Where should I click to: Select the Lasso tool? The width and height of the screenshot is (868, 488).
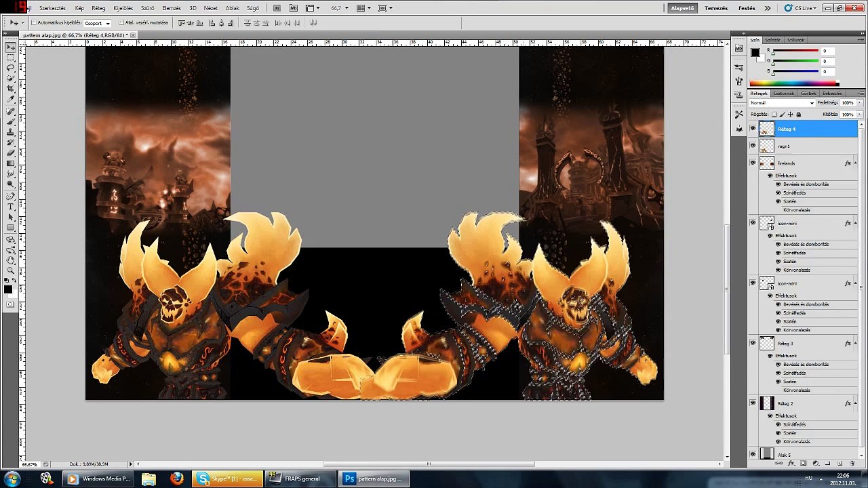tap(11, 68)
